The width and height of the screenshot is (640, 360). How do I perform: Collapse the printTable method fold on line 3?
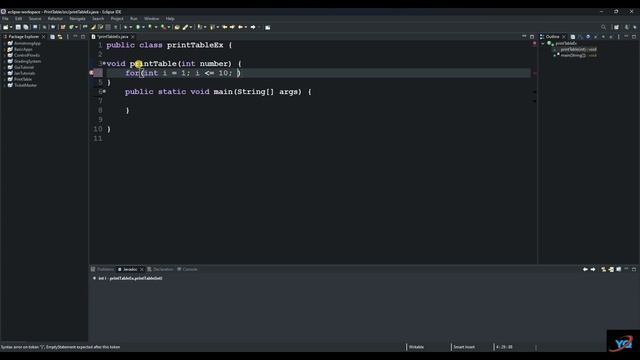104,64
